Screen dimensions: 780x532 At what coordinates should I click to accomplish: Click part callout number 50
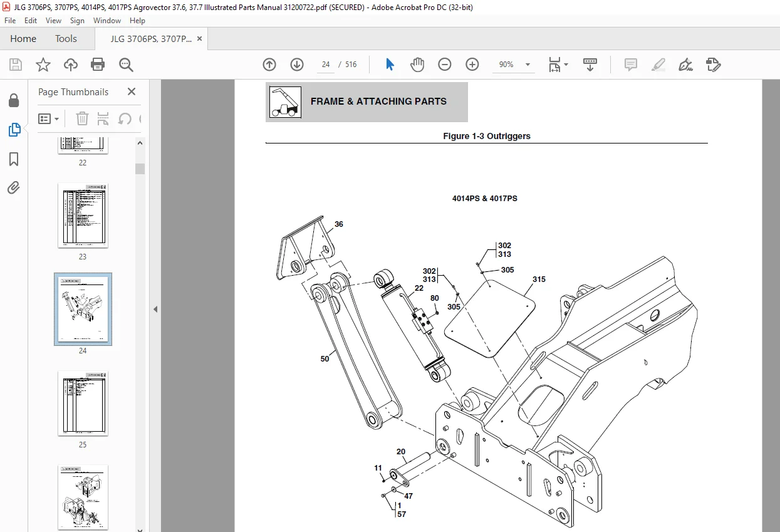325,359
